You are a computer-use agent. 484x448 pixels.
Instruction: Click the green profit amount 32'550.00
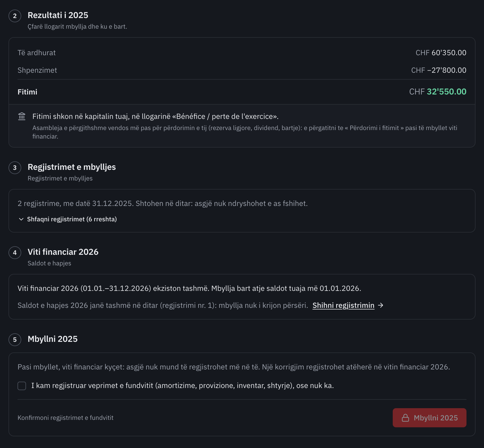click(x=446, y=92)
